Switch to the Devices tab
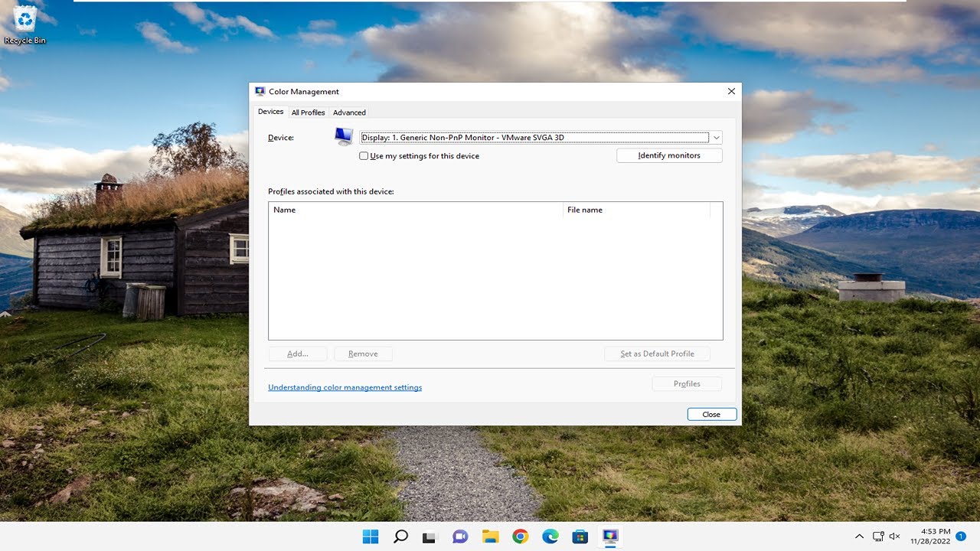Viewport: 980px width, 551px height. coord(270,112)
